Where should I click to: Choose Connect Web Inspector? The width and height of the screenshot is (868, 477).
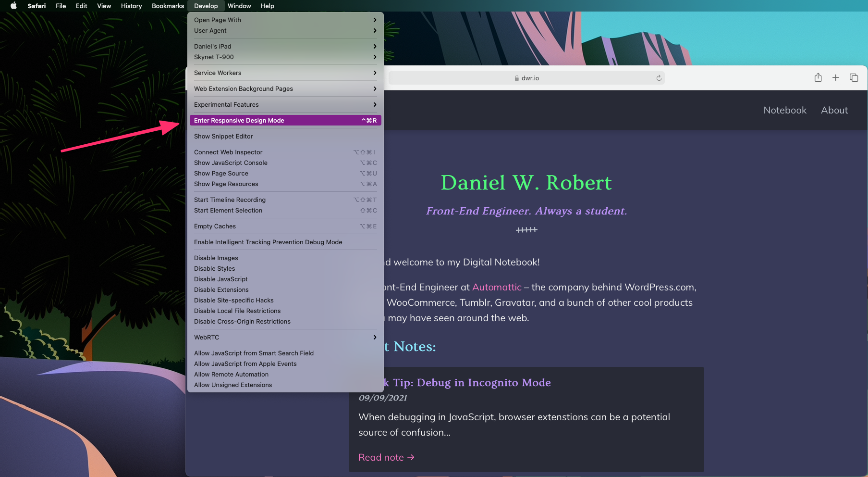[285, 152]
